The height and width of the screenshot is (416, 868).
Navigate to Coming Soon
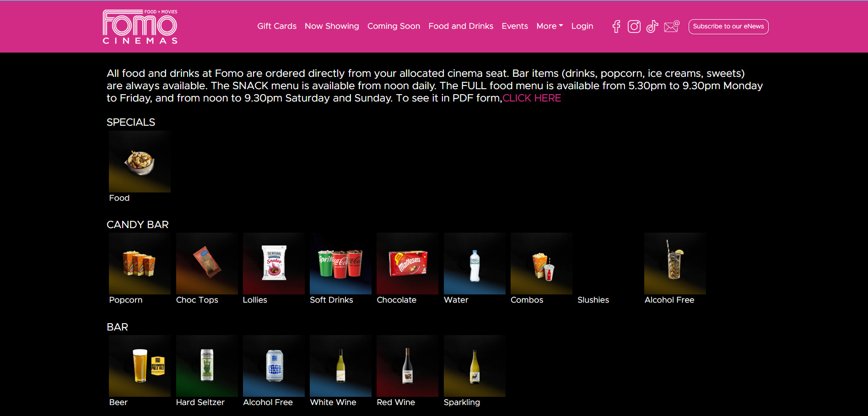(394, 26)
